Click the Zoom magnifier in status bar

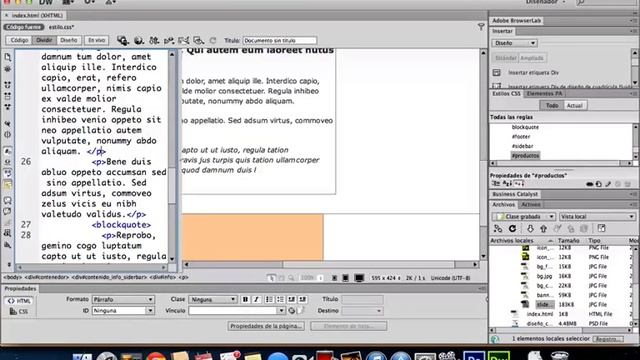tap(291, 278)
